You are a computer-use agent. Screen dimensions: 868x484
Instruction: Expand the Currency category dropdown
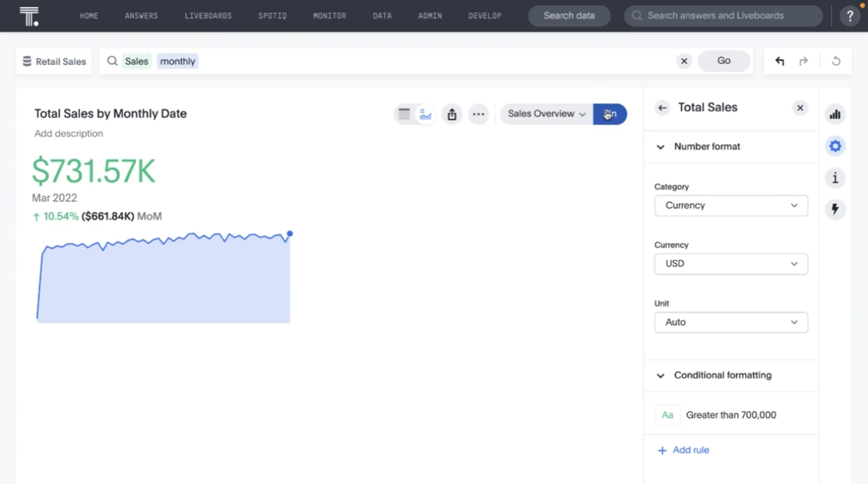coord(730,205)
